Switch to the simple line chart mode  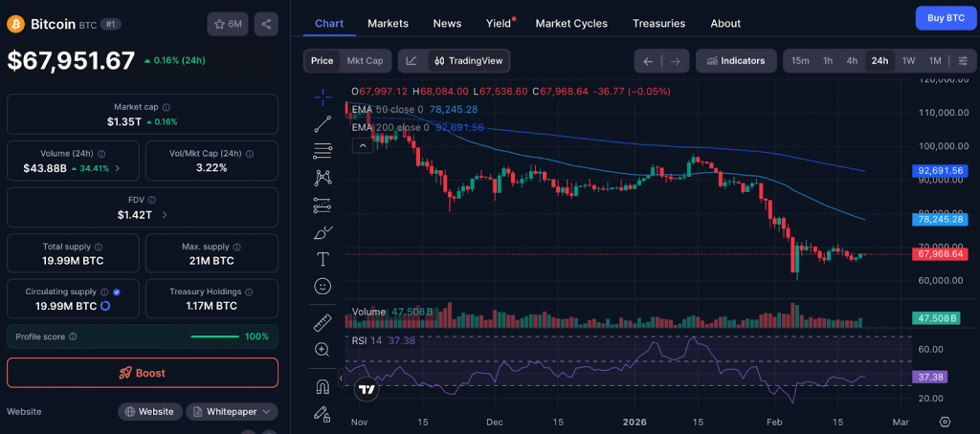(x=412, y=61)
